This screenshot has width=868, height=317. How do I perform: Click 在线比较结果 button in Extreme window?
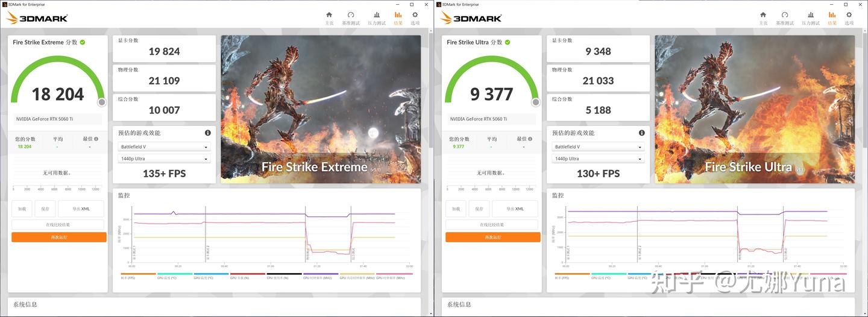click(x=58, y=225)
